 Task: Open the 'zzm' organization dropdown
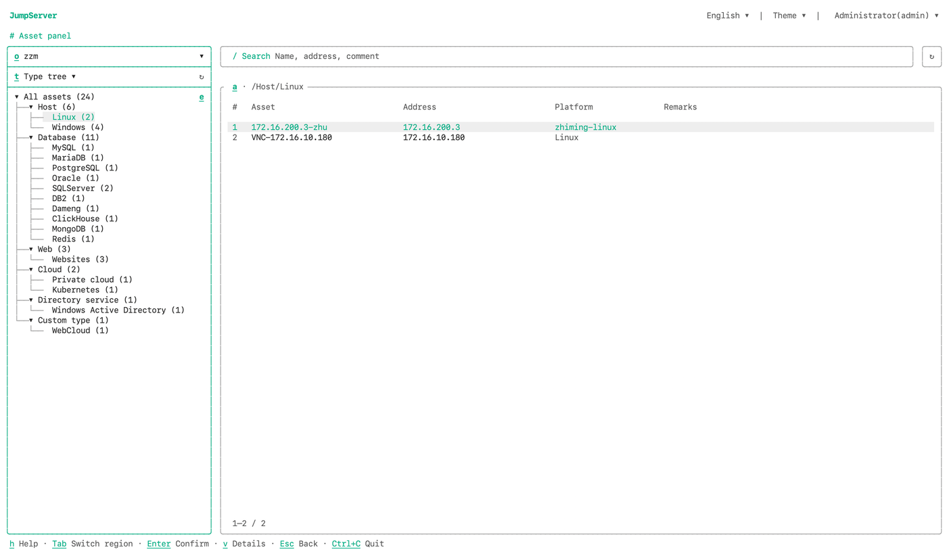point(109,57)
